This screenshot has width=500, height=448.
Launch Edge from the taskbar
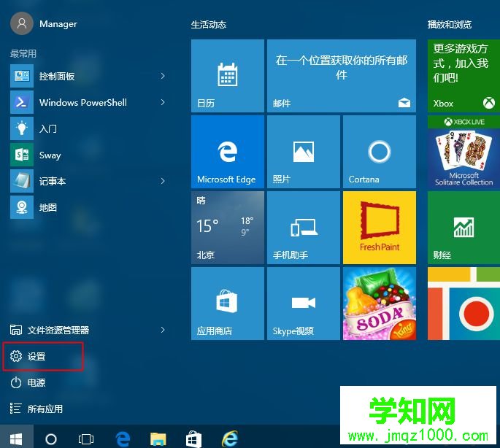pos(123,439)
